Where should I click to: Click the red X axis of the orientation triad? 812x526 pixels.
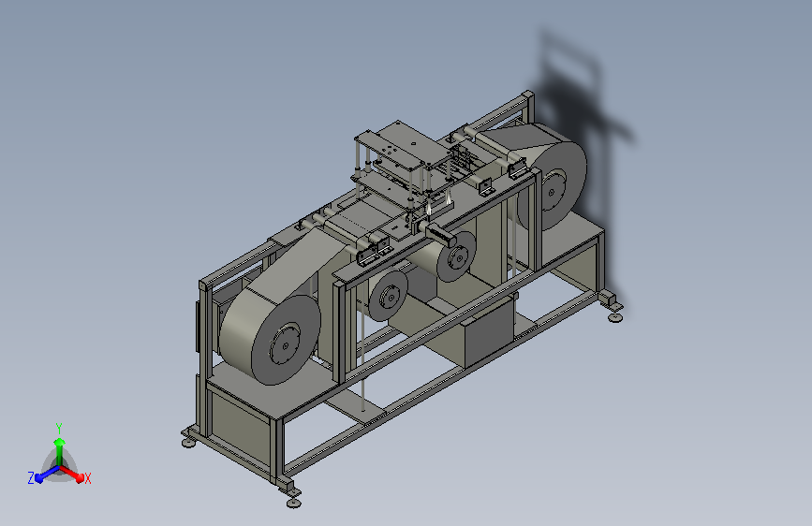(x=71, y=473)
